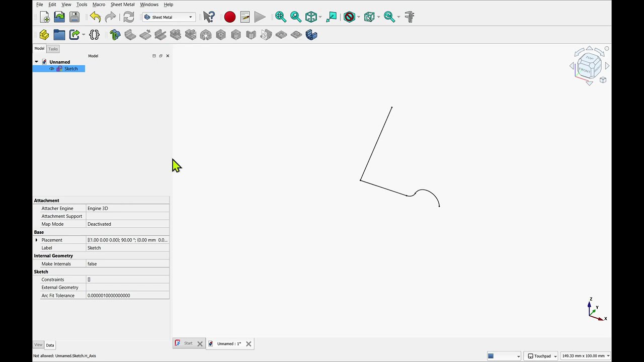The width and height of the screenshot is (644, 362).
Task: Click the blue status bar color swatch
Action: pyautogui.click(x=491, y=356)
